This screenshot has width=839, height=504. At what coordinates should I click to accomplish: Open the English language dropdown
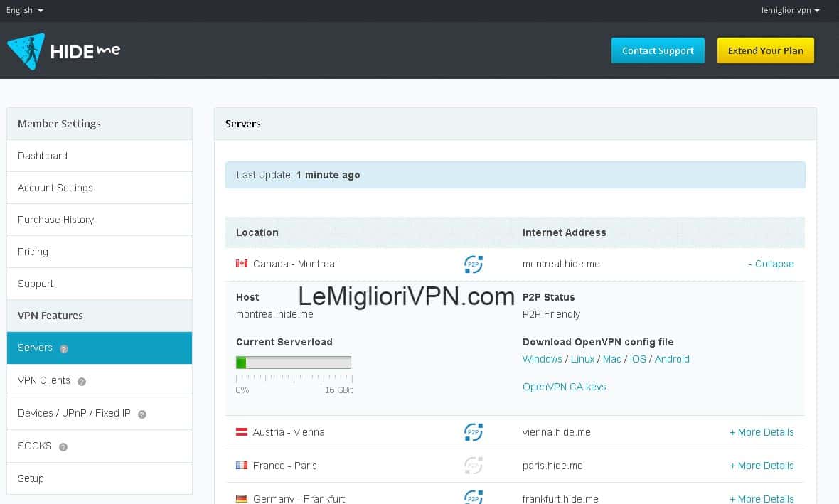pos(25,10)
